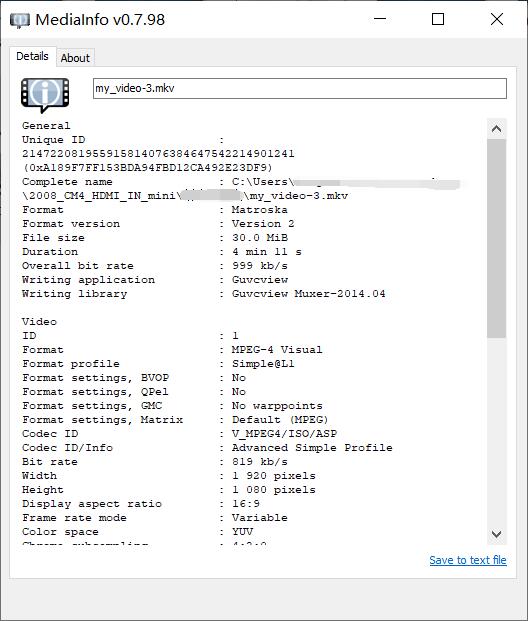The image size is (528, 621).
Task: Maximize the MediaInfo window
Action: pyautogui.click(x=438, y=19)
